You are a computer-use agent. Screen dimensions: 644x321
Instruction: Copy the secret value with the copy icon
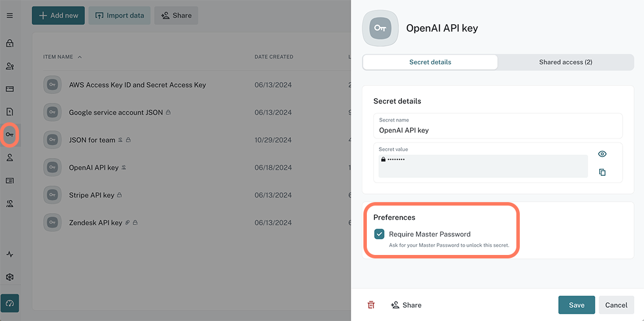[602, 172]
